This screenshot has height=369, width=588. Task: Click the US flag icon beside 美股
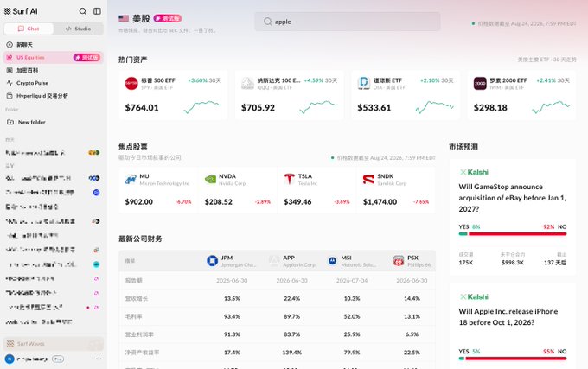(x=124, y=18)
